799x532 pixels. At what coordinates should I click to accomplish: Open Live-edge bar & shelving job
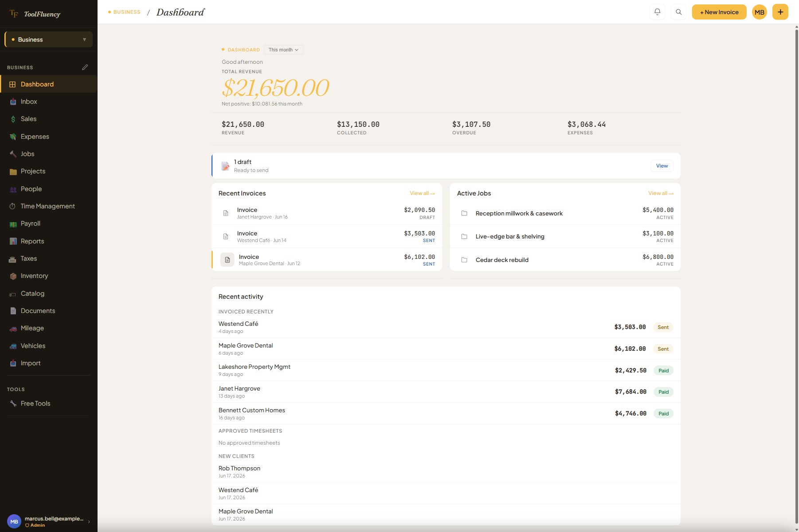tap(565, 236)
